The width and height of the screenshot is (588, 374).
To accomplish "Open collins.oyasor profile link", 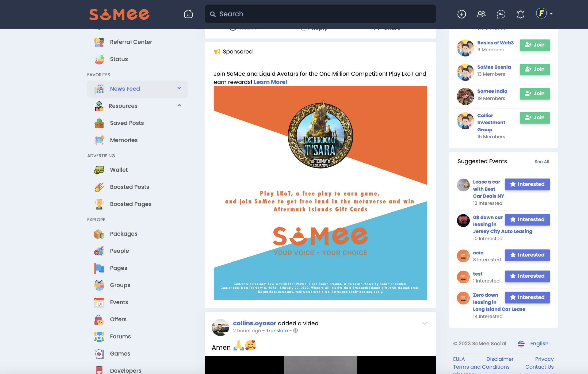I will coord(254,323).
